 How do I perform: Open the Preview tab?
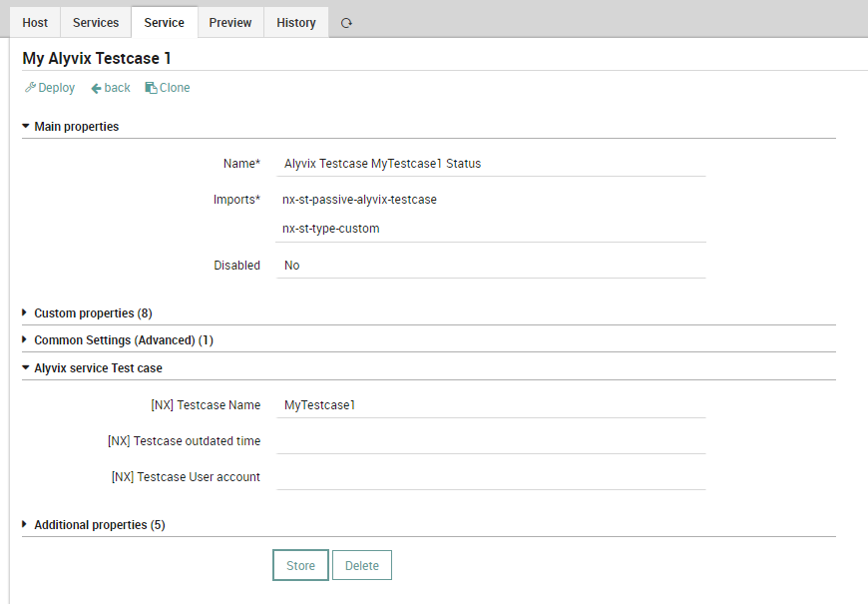pos(230,23)
